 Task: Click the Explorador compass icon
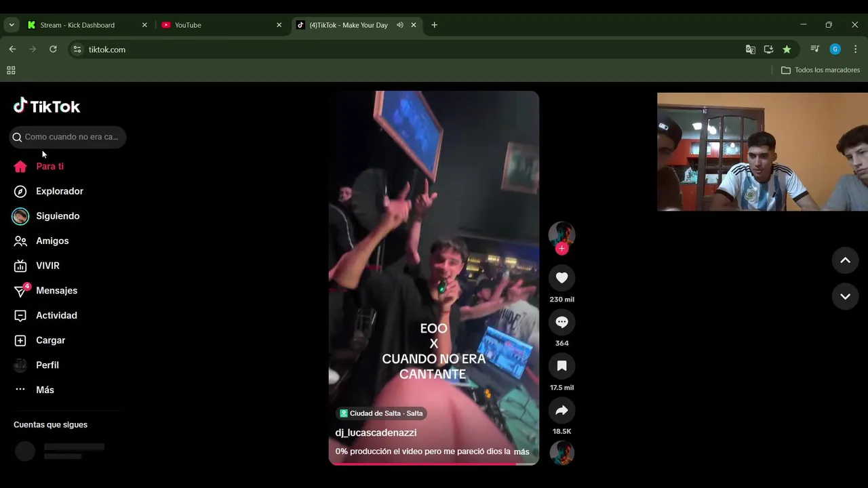20,191
